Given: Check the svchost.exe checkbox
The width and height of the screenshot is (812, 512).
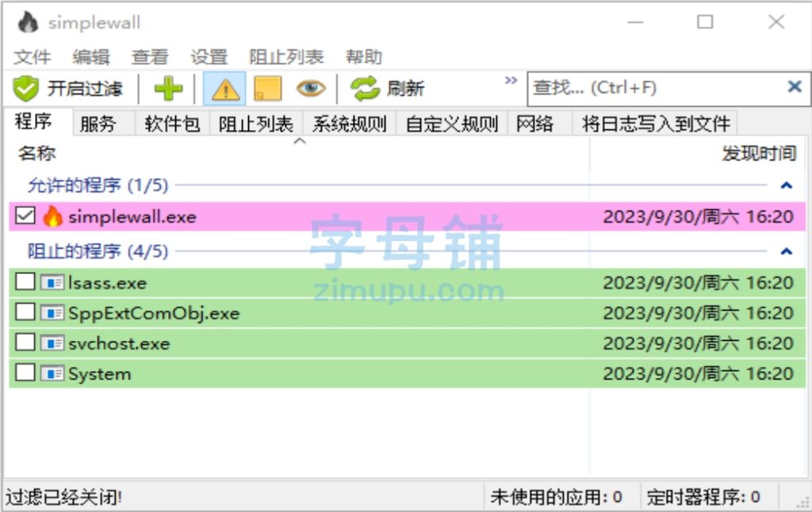Looking at the screenshot, I should click(25, 342).
